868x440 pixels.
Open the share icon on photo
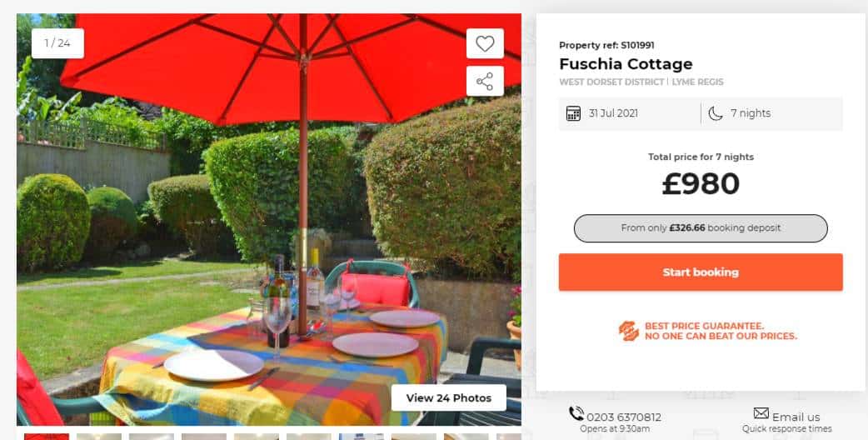point(485,82)
